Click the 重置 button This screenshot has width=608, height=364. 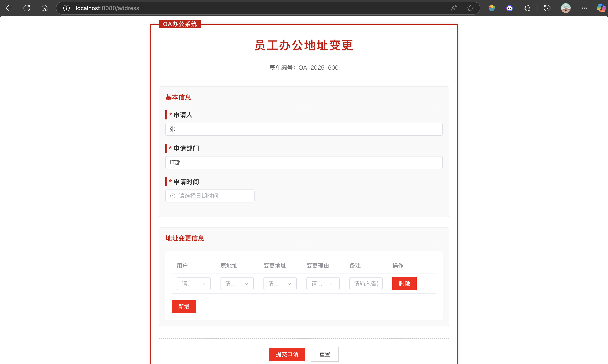[325, 354]
